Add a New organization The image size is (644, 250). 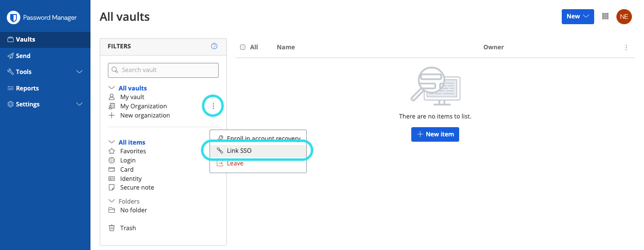[x=145, y=116]
